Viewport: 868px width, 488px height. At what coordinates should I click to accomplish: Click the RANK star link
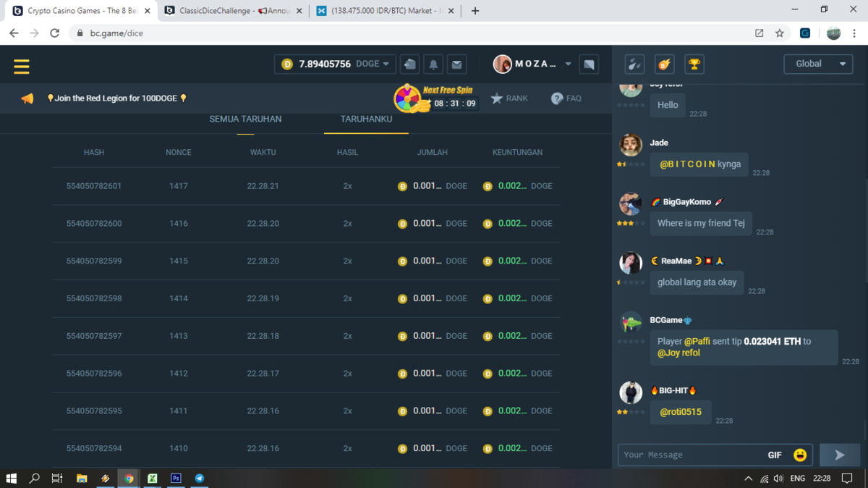coord(509,98)
